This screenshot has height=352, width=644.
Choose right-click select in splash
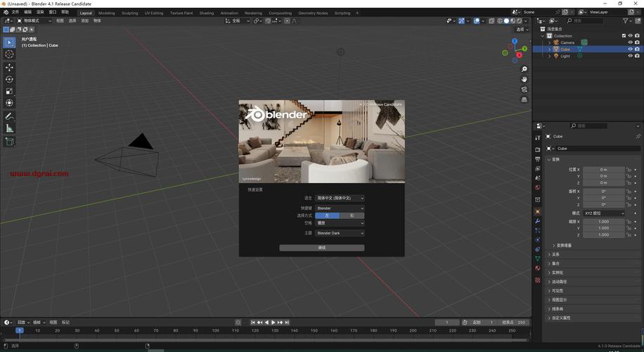tap(352, 215)
